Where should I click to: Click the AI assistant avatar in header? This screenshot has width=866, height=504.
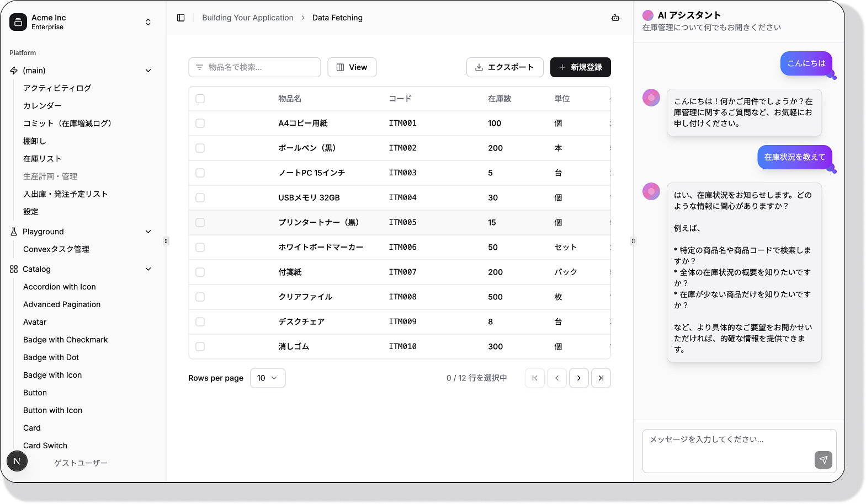(648, 15)
